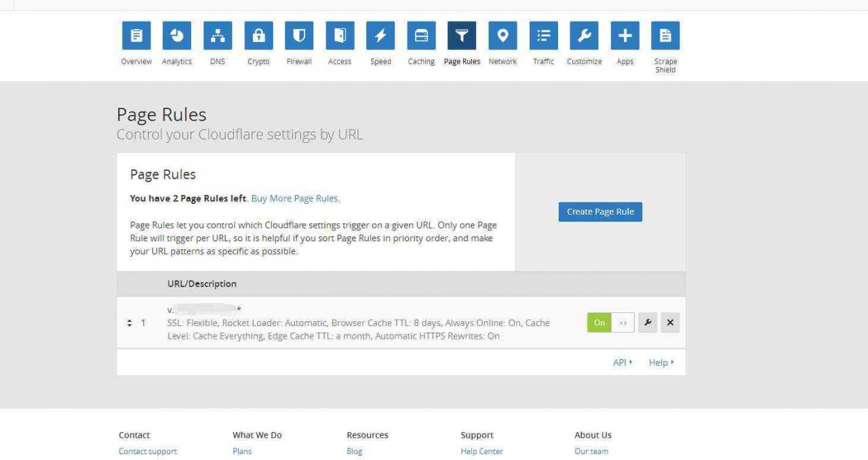This screenshot has height=460, width=868.
Task: Open the Apps plus icon
Action: (625, 36)
